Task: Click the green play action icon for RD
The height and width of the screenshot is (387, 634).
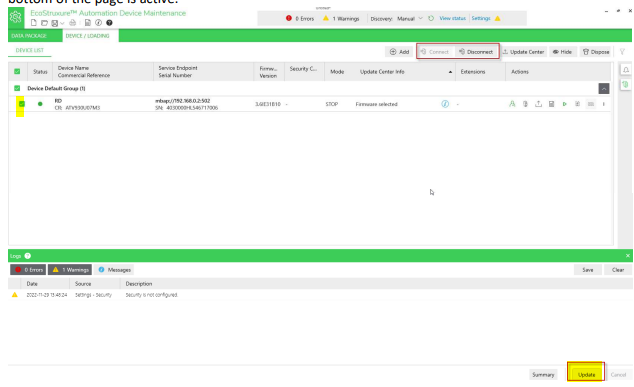Action: pos(564,104)
